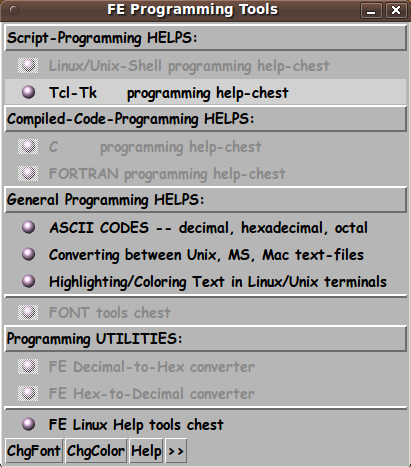This screenshot has width=411, height=467.
Task: Launch FE Linux Help tools chest
Action: point(205,424)
